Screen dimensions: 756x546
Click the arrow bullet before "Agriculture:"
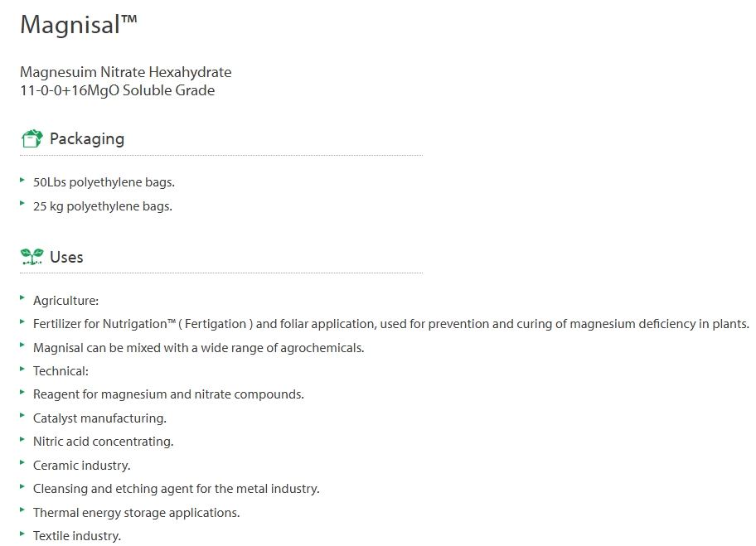click(22, 298)
